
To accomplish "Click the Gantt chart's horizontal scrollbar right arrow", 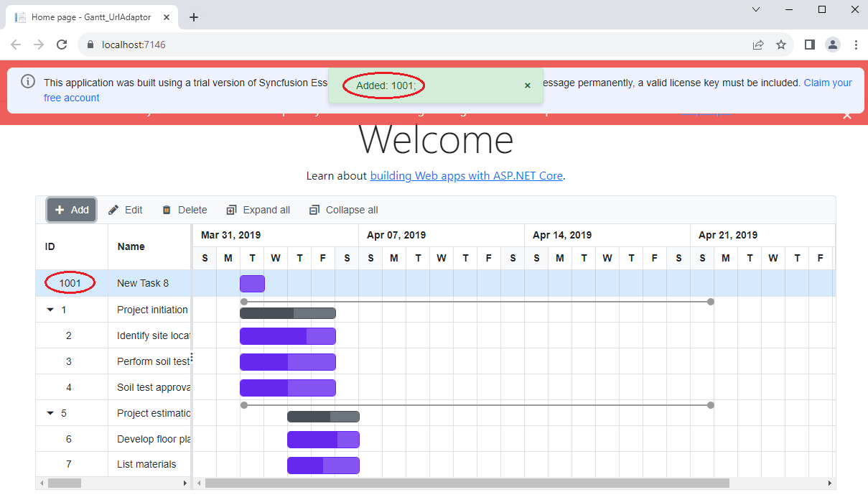I will (x=829, y=482).
